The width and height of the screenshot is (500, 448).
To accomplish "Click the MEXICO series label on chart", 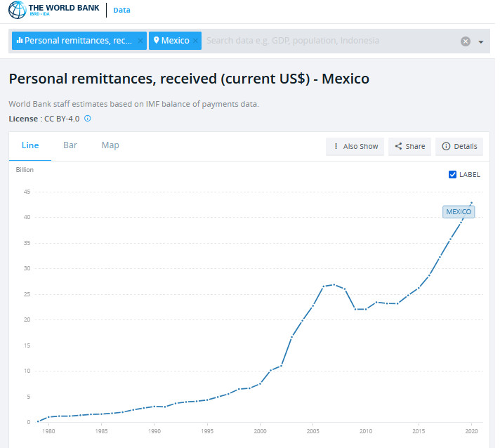I will [459, 211].
